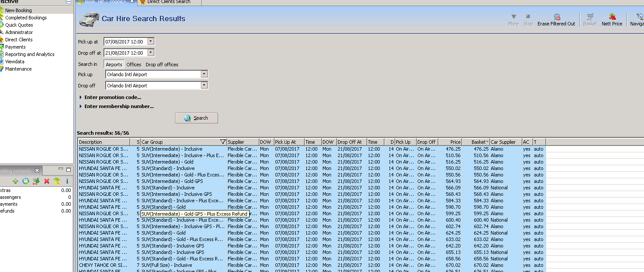Sort by the Description column header
The image size is (644, 272).
(104, 142)
